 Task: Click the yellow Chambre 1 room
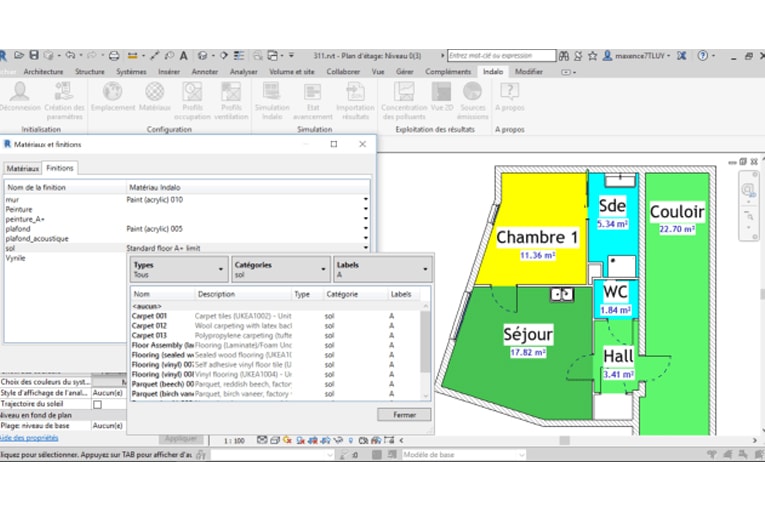tap(530, 220)
